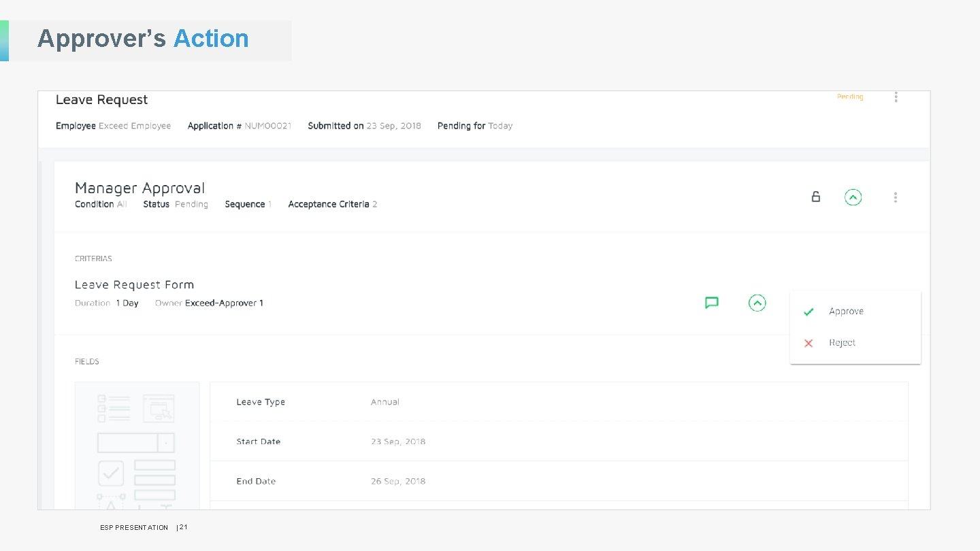The width and height of the screenshot is (980, 551).
Task: Click the circled chevron beside Leave Request Form
Action: pos(757,303)
